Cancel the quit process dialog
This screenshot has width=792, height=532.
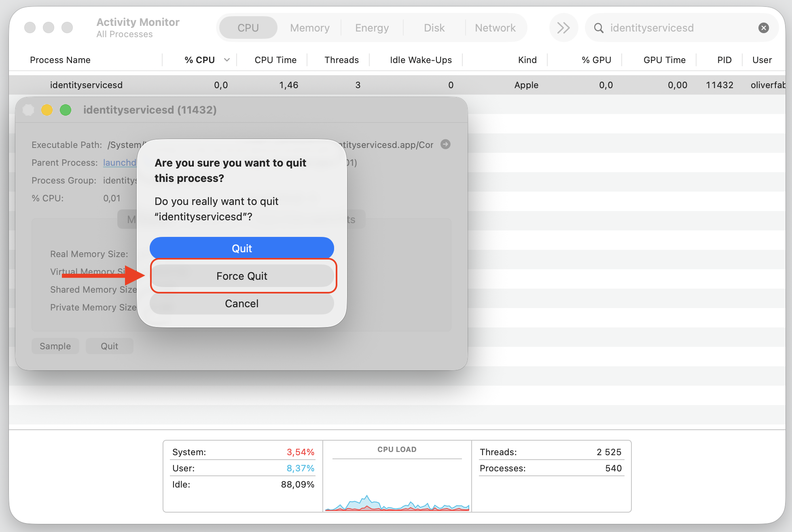click(x=242, y=303)
